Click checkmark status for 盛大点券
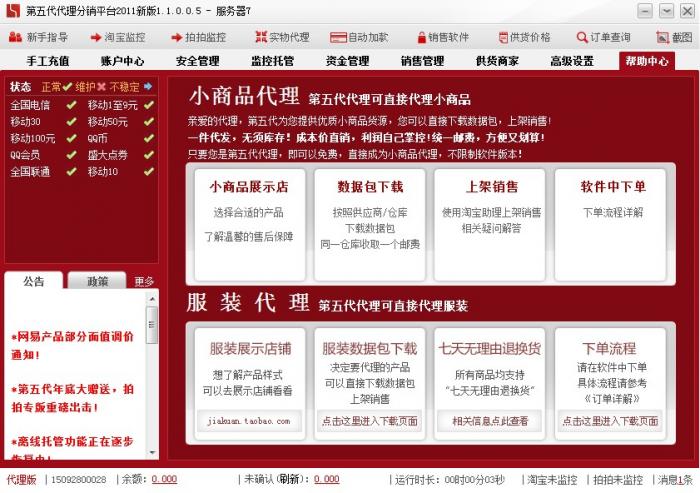700x493 pixels. (x=149, y=155)
